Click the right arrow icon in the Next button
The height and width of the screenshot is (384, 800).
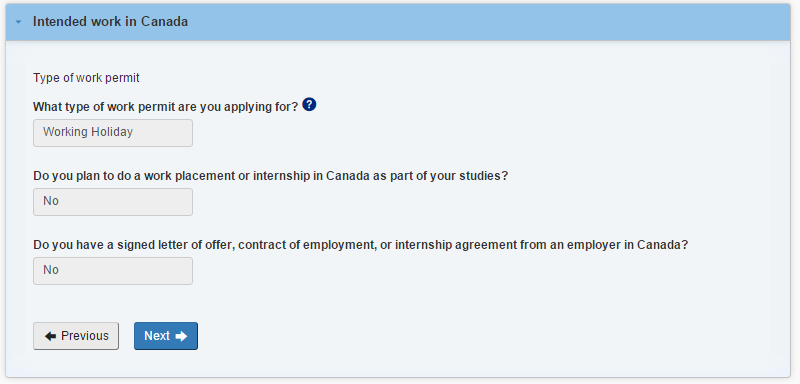(x=181, y=336)
